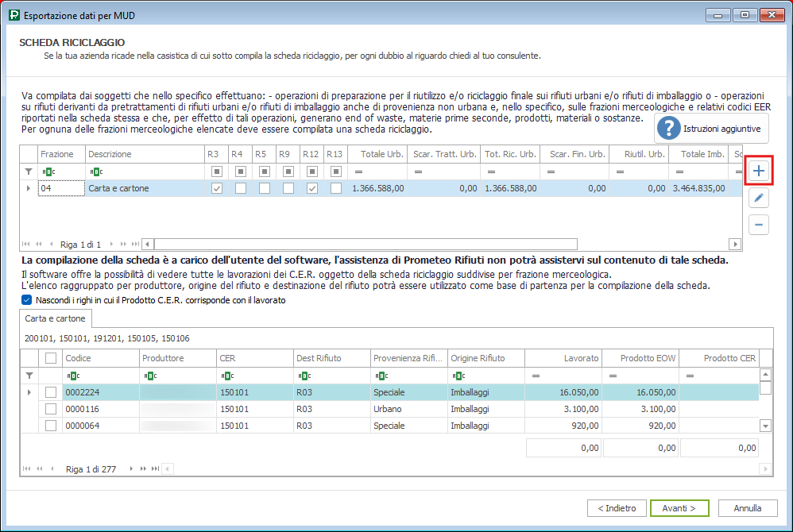The width and height of the screenshot is (793, 532).
Task: Select Provenienza cell Urbano
Action: pyautogui.click(x=408, y=409)
